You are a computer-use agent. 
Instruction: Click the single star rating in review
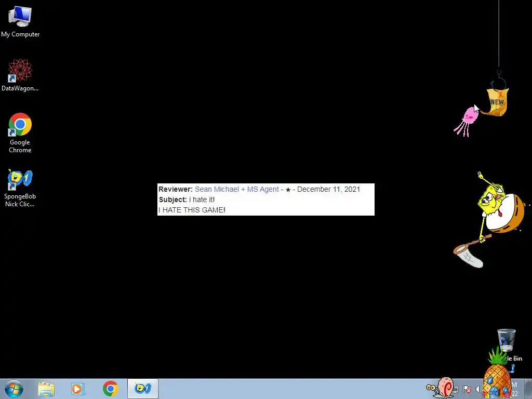coord(288,190)
